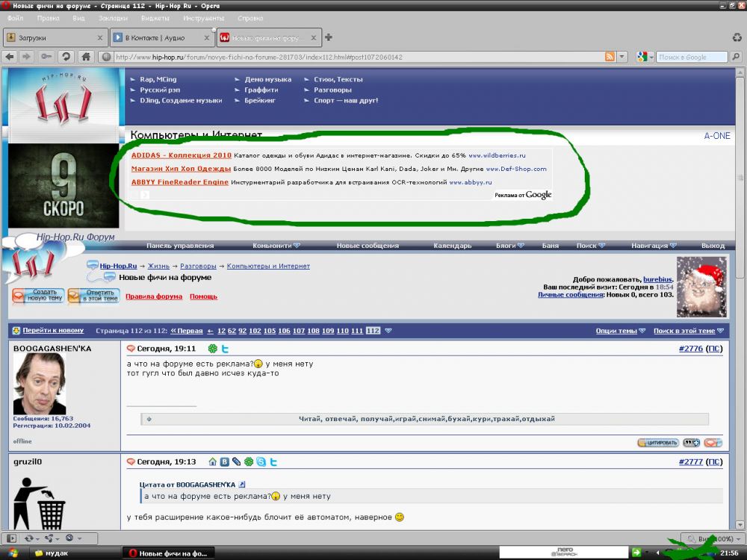Open the ADIDAS - Коллекция 2010 ad link
Viewport: 747px width, 560px height.
[x=181, y=155]
